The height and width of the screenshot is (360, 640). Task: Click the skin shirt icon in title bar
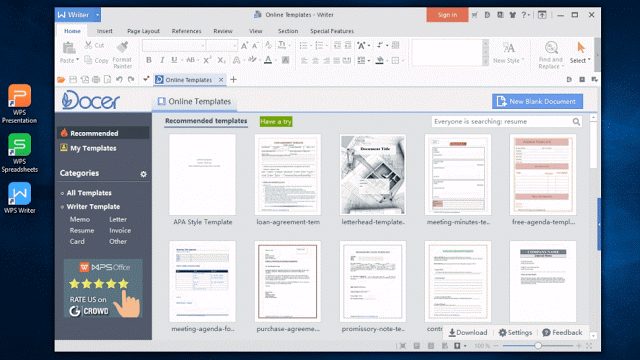(x=513, y=15)
